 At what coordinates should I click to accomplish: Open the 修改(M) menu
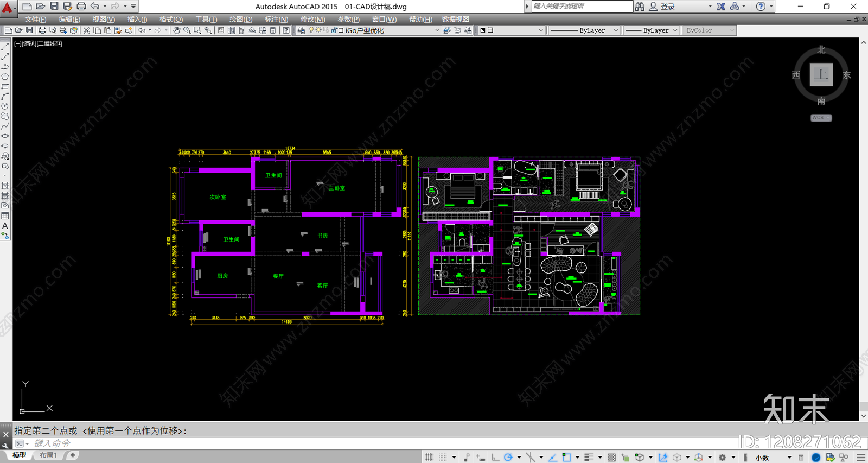click(313, 19)
